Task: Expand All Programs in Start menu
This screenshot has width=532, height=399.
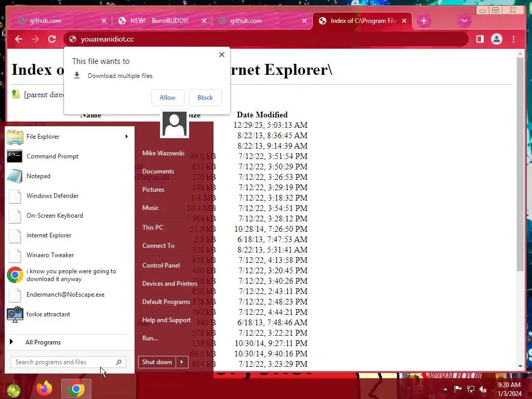Action: click(x=69, y=342)
